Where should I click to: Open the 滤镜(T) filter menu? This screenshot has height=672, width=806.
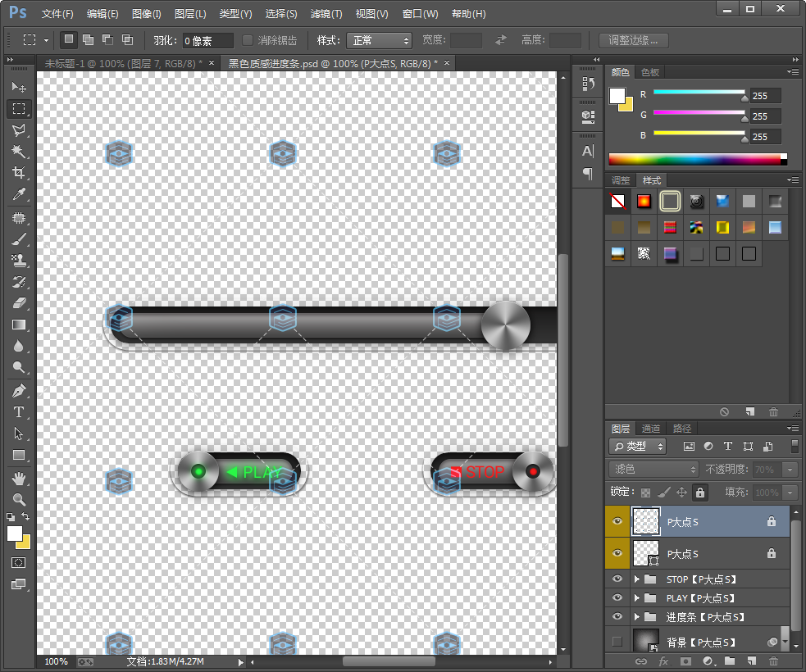click(x=326, y=14)
